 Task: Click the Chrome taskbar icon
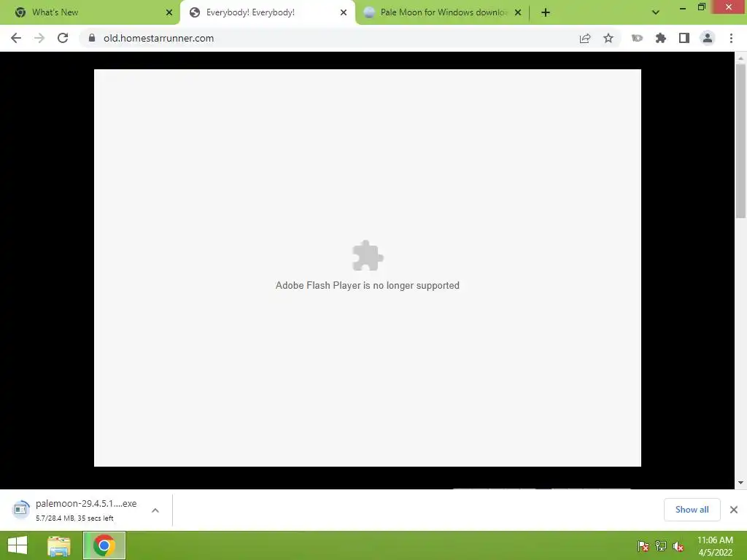pyautogui.click(x=104, y=545)
